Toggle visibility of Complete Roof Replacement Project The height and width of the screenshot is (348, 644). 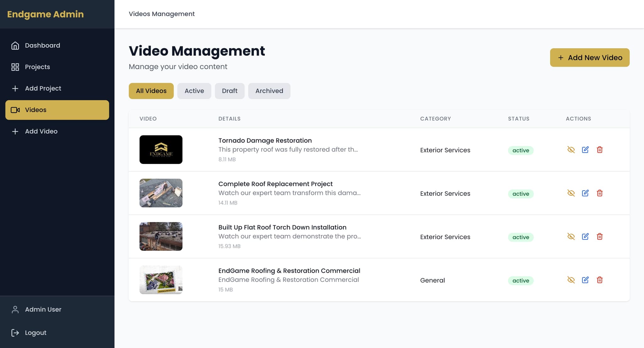pyautogui.click(x=571, y=193)
